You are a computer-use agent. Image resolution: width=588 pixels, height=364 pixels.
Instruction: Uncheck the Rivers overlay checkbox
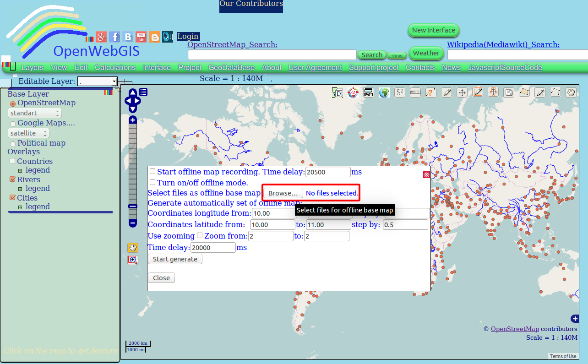pos(12,179)
